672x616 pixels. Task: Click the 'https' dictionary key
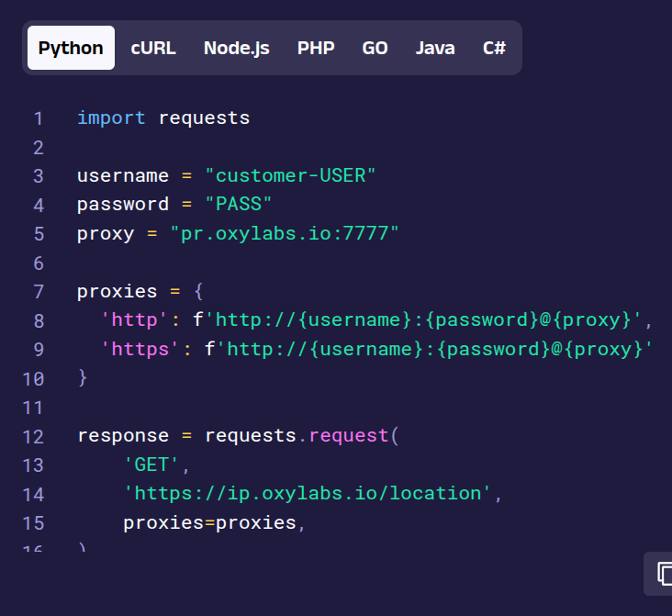click(140, 350)
